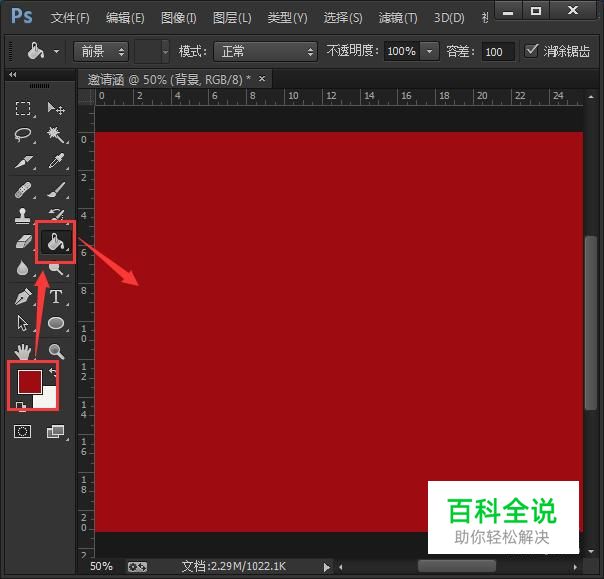Image resolution: width=604 pixels, height=579 pixels.
Task: Select the Dodge tool
Action: pyautogui.click(x=57, y=269)
